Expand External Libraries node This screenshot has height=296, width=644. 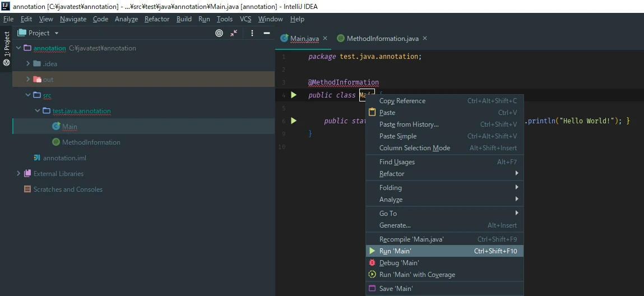18,173
